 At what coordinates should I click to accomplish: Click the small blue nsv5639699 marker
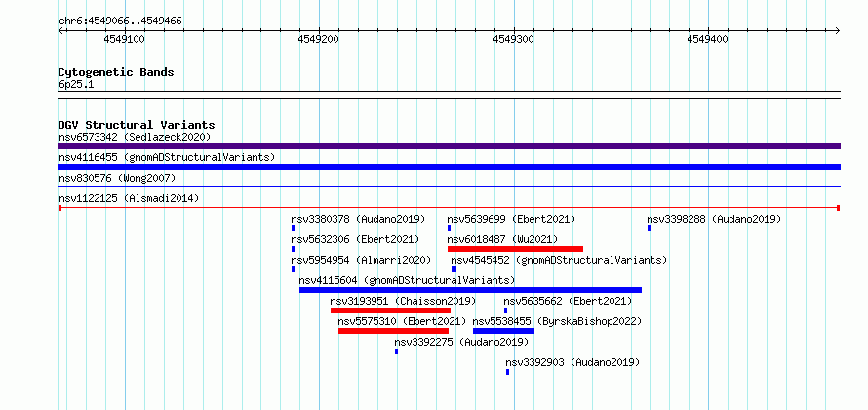click(x=449, y=228)
